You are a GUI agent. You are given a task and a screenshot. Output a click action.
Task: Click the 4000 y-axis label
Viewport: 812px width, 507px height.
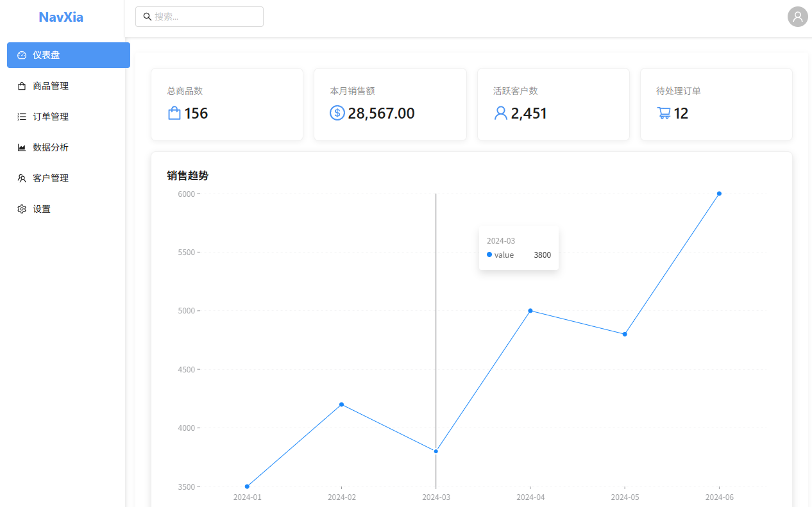pos(187,428)
